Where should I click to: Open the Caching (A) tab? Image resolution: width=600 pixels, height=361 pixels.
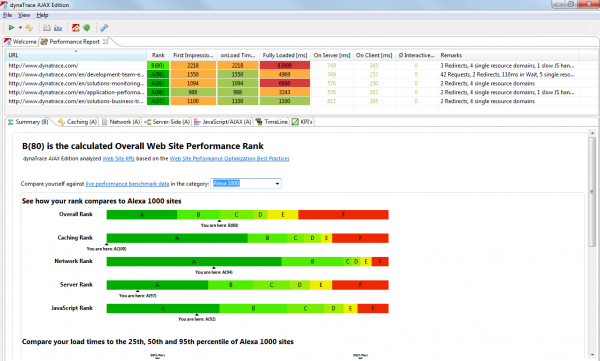click(78, 122)
